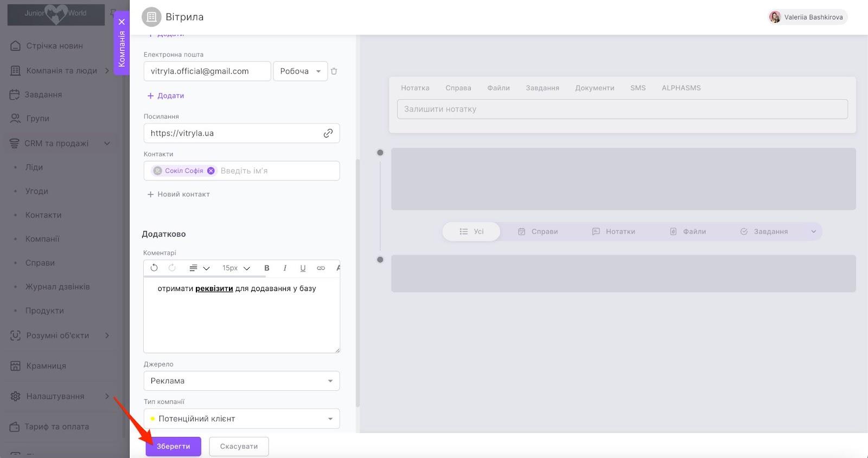The height and width of the screenshot is (458, 868).
Task: Click the insert link icon in the editor
Action: (321, 268)
